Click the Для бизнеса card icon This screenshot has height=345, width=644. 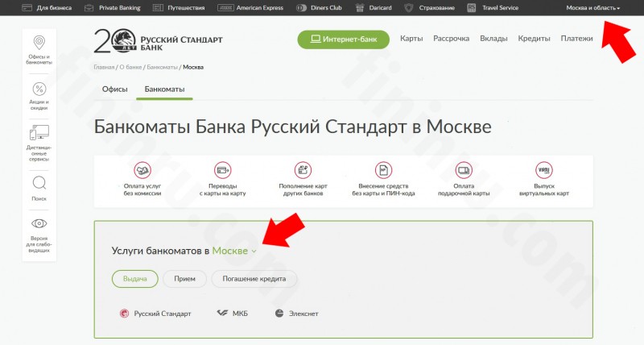coord(27,7)
